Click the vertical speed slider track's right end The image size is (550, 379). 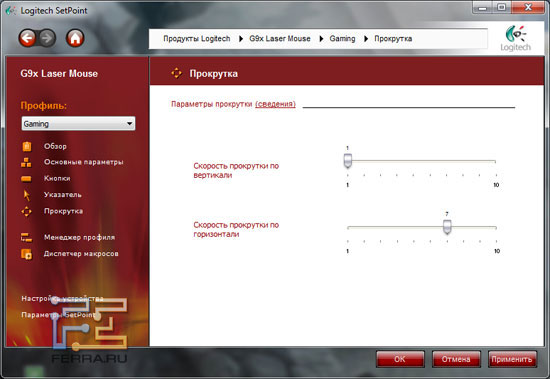coord(495,161)
